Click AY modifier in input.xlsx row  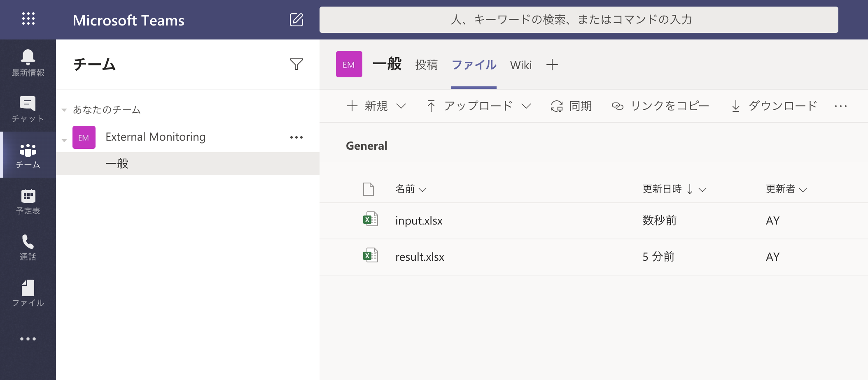click(773, 221)
